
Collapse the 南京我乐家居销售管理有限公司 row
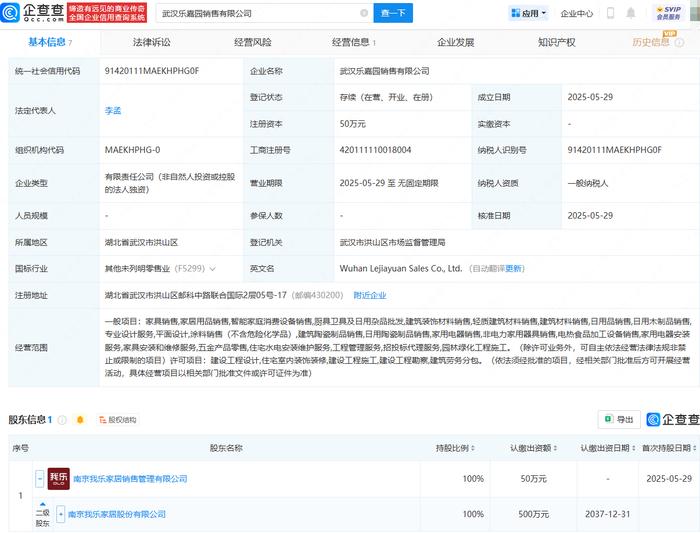point(40,479)
